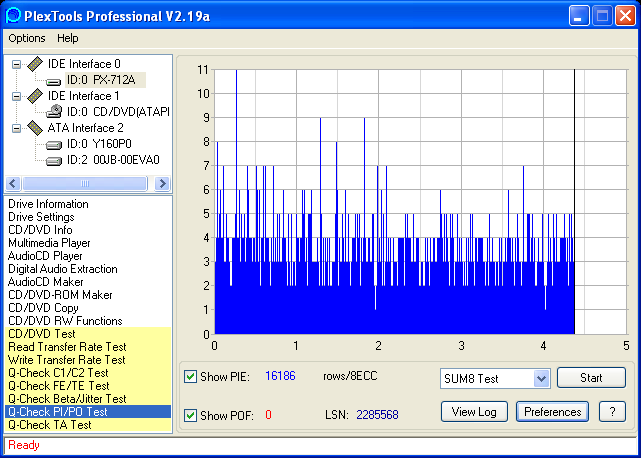Screen dimensions: 641x458
Task: Select Read Transfer Rate Test
Action: click(x=88, y=347)
